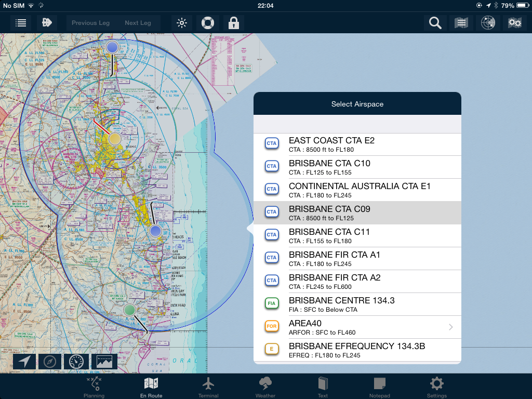Open the search tool in the toolbar
532x399 pixels.
coord(435,23)
